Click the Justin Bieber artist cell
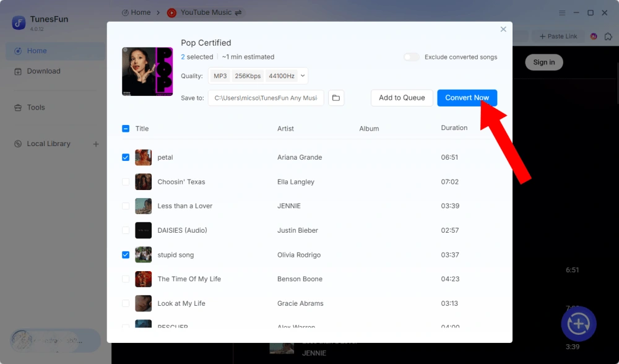This screenshot has height=364, width=619. coord(298,230)
